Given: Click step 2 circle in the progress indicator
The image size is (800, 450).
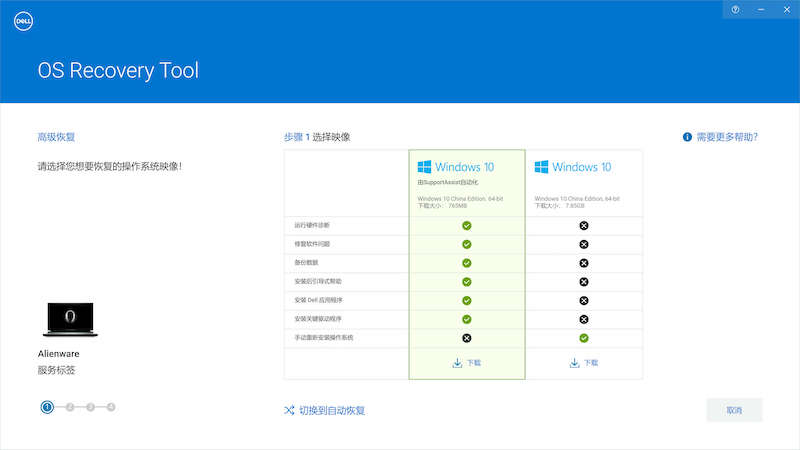Looking at the screenshot, I should point(70,407).
